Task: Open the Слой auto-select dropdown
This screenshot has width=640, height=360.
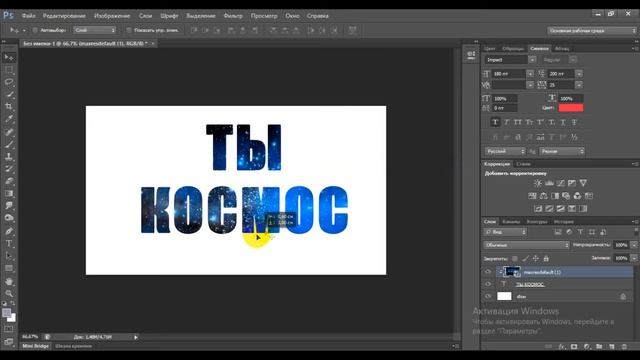Action: [95, 30]
